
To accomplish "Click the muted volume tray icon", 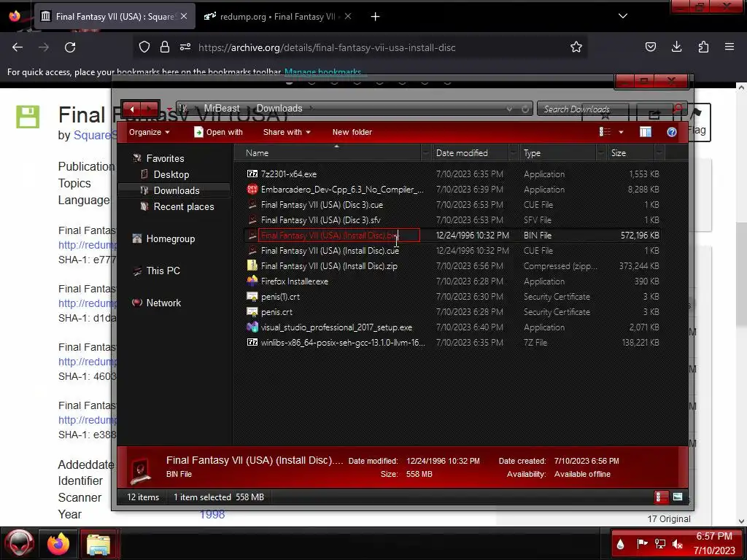I will click(677, 544).
